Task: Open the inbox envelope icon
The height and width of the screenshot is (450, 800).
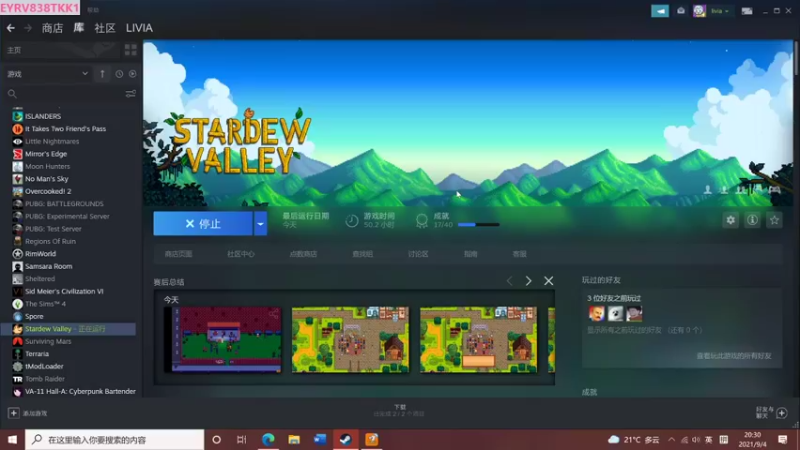Action: click(681, 11)
